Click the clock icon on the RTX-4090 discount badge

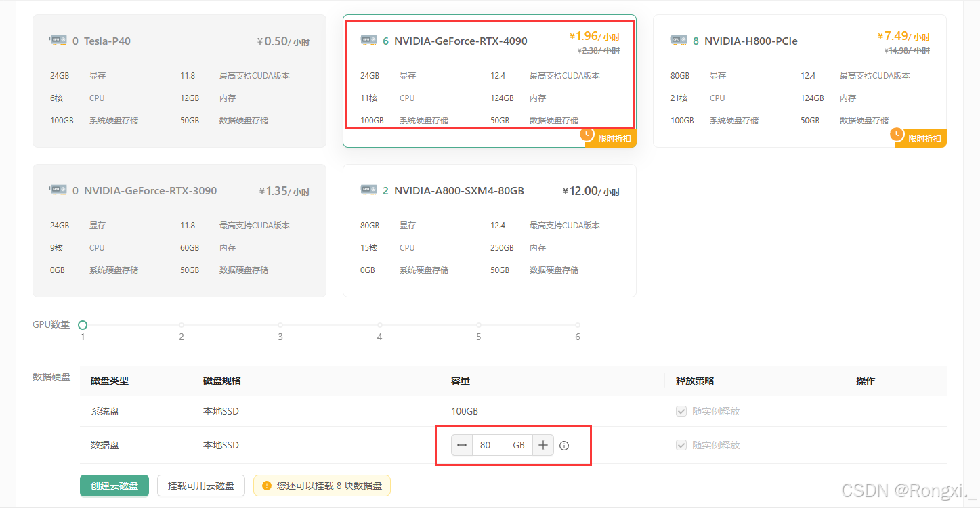click(x=587, y=134)
